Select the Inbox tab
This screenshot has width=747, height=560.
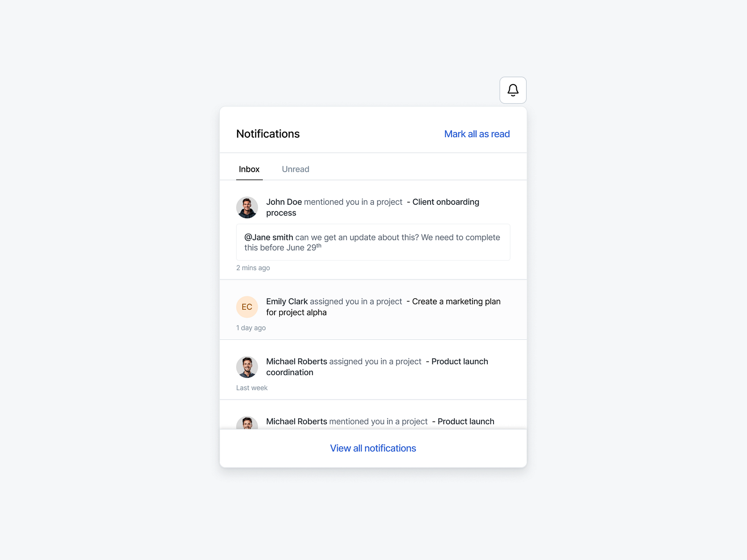point(249,169)
